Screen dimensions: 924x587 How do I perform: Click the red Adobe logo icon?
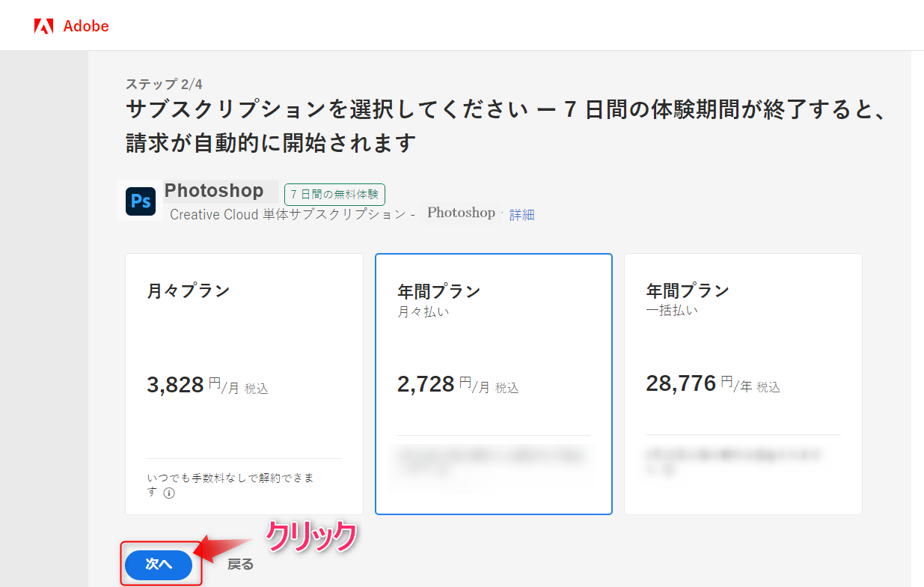(x=43, y=26)
